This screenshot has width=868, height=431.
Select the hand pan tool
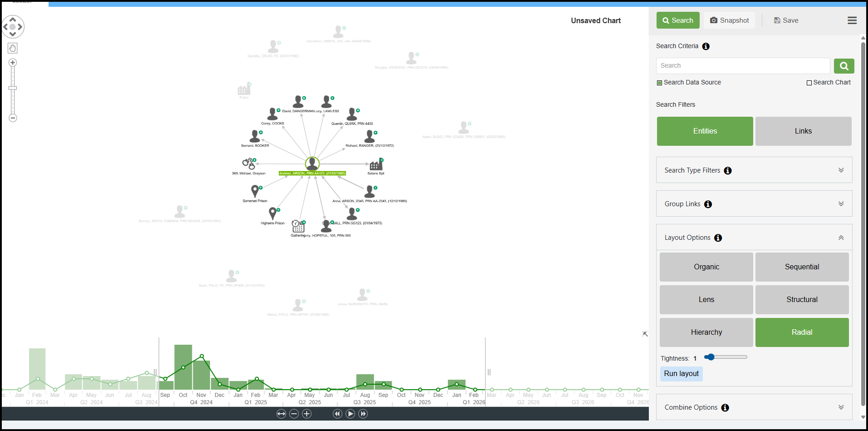(13, 48)
